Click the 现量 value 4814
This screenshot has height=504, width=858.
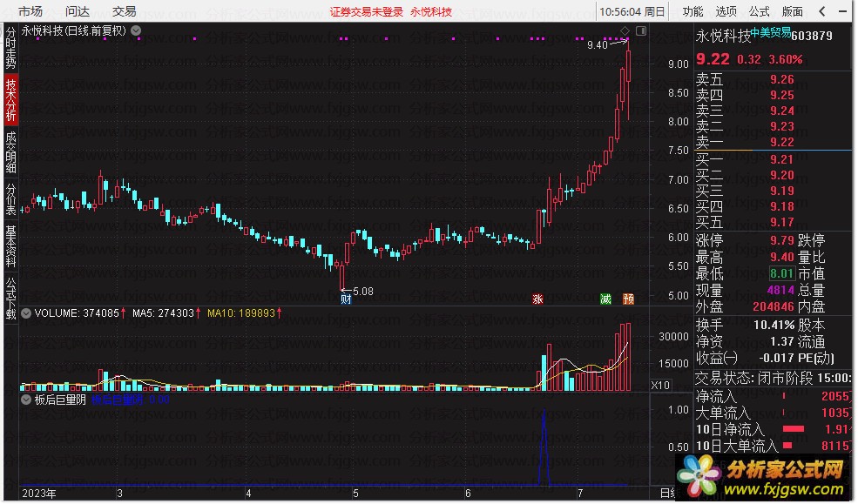coord(780,290)
